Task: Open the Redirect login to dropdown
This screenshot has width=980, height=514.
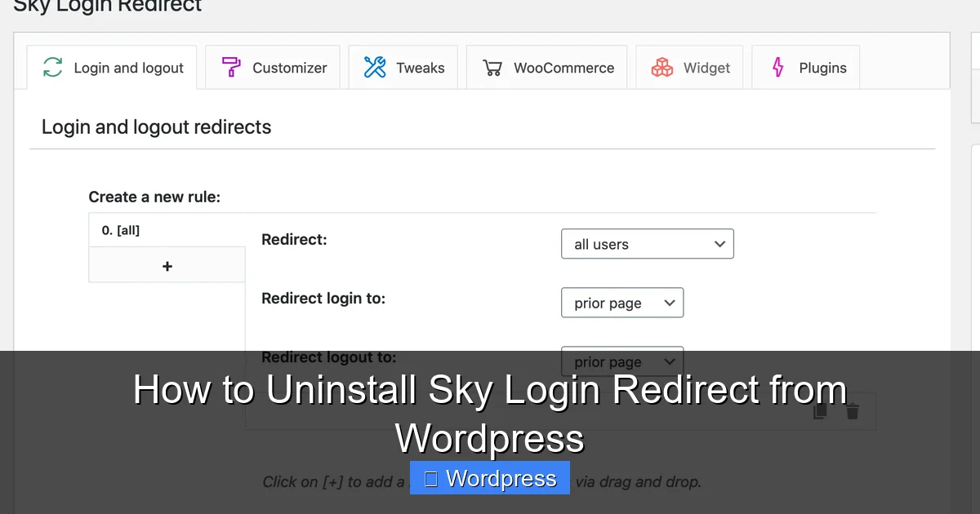Action: 621,302
